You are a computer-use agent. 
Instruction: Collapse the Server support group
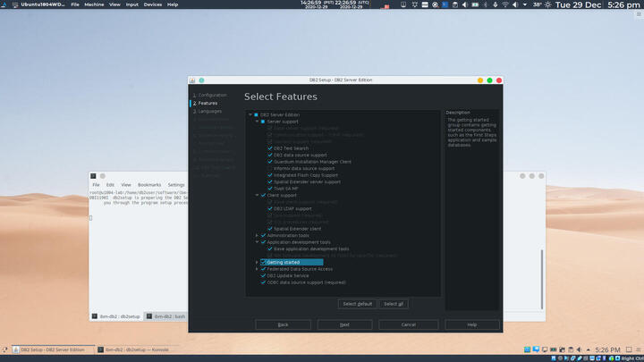click(257, 122)
